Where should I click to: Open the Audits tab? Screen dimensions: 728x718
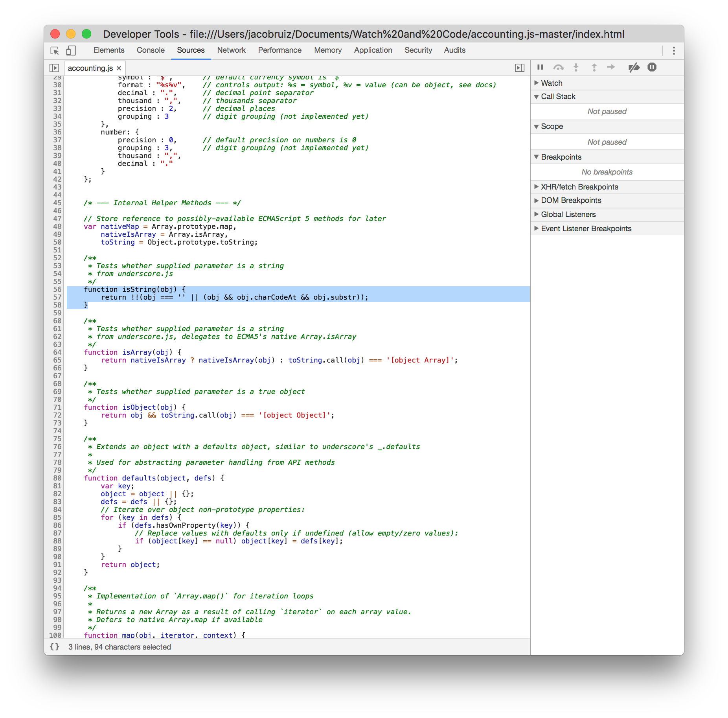tap(455, 50)
